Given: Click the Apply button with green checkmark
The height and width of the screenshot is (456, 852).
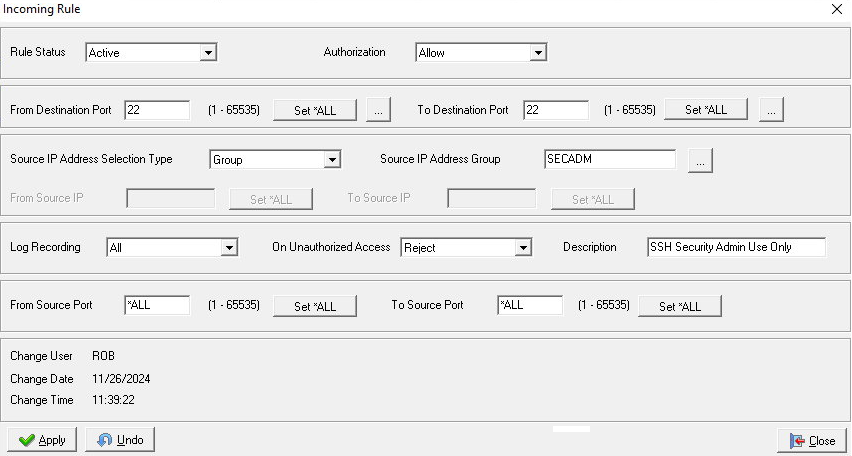Looking at the screenshot, I should (41, 440).
